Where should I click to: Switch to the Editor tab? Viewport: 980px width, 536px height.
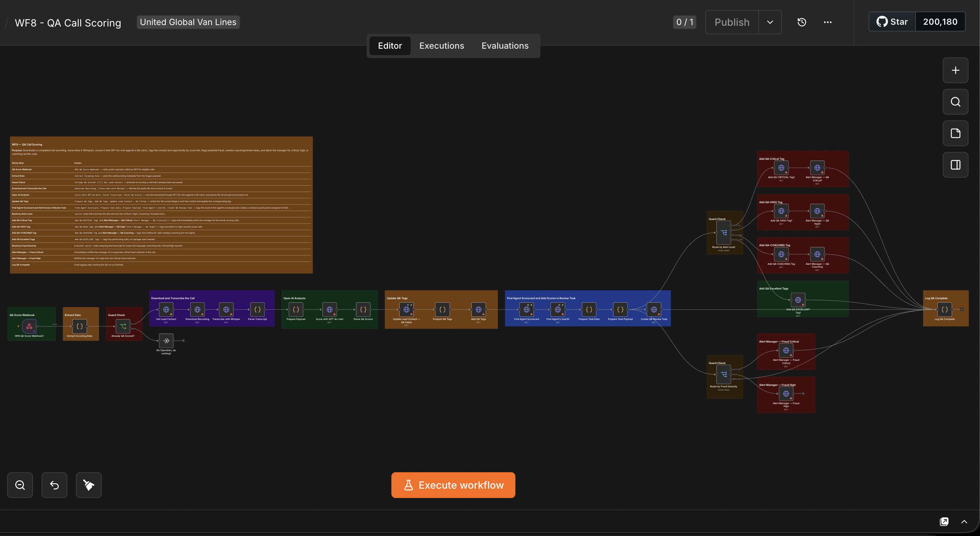[390, 46]
